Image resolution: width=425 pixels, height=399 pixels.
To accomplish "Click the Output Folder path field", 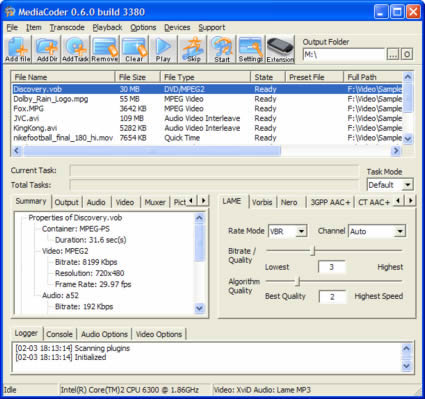I will point(344,54).
